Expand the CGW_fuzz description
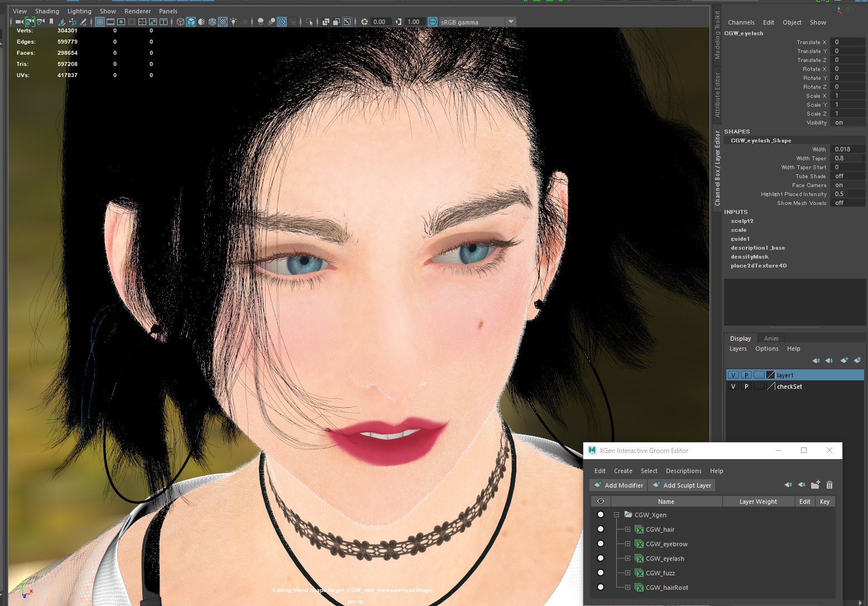868x606 pixels. pyautogui.click(x=627, y=573)
